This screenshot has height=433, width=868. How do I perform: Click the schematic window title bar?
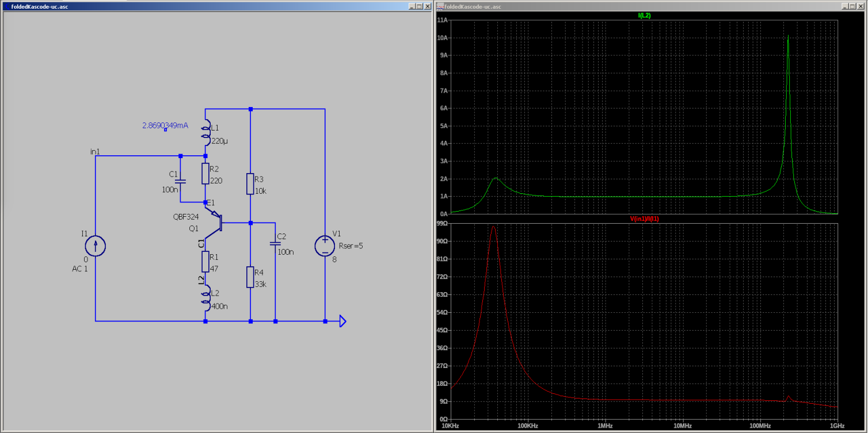coord(217,6)
